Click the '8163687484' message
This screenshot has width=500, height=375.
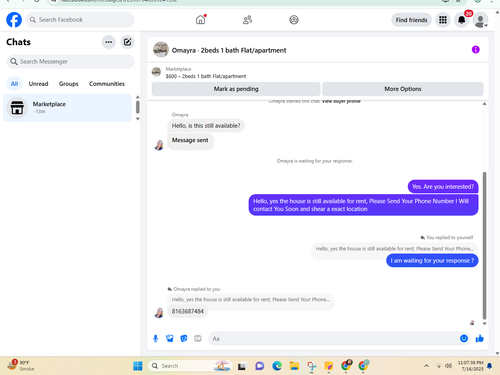(188, 311)
